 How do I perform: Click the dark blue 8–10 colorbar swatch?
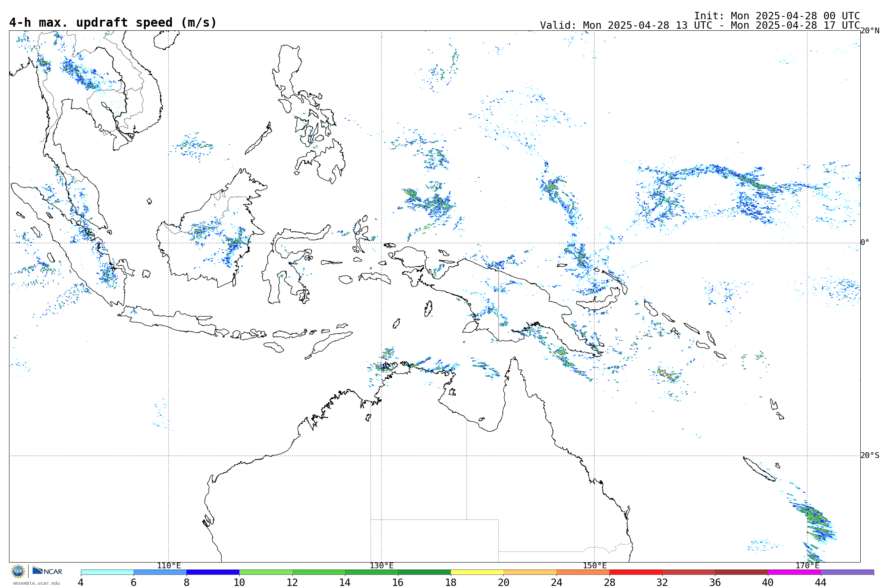click(213, 572)
